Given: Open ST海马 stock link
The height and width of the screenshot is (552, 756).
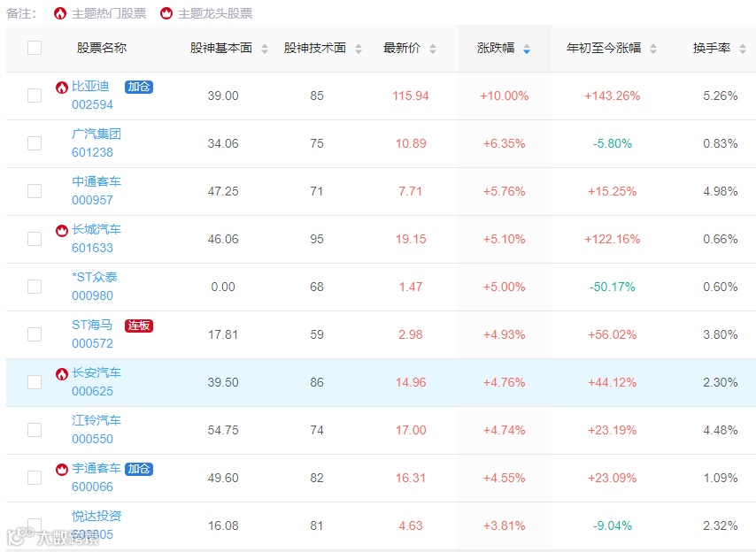Looking at the screenshot, I should click(x=91, y=325).
